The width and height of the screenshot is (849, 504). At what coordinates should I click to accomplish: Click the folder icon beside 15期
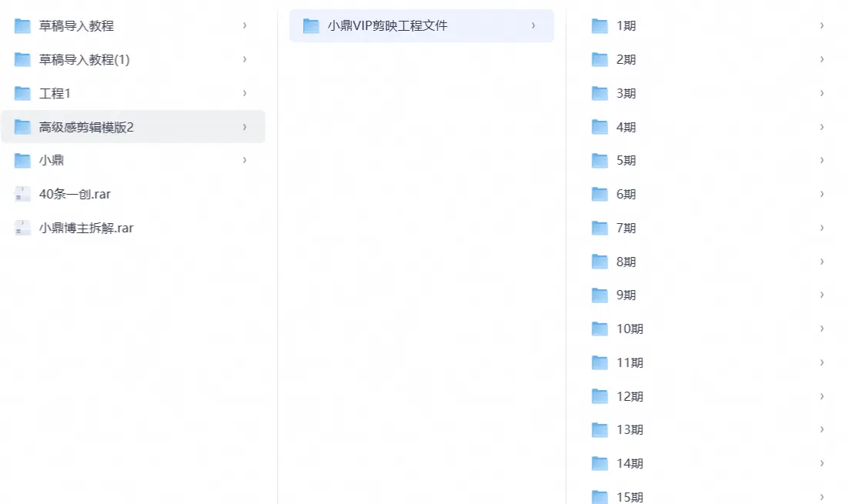click(x=600, y=497)
